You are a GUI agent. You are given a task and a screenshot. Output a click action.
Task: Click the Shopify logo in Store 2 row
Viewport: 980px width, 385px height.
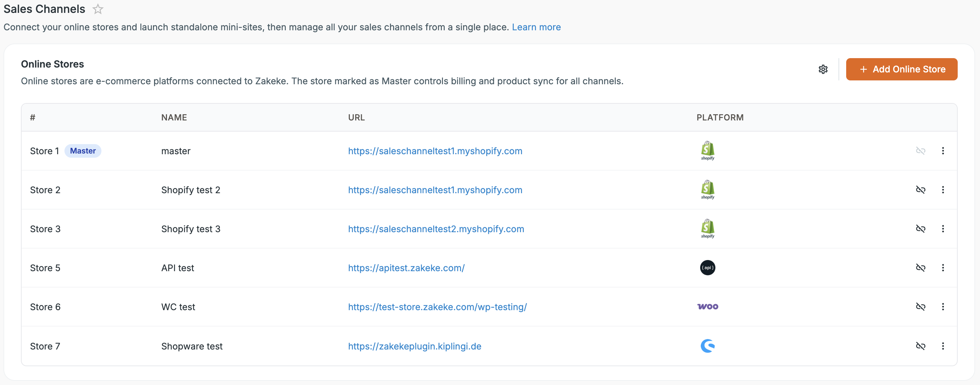[707, 189]
